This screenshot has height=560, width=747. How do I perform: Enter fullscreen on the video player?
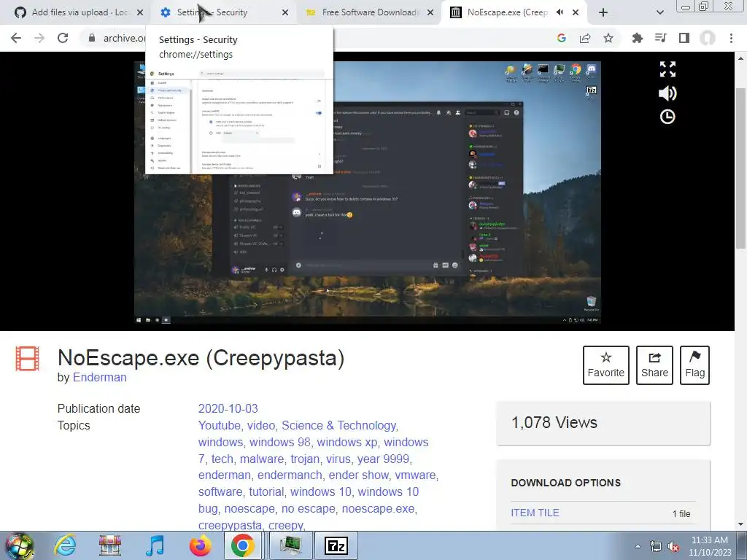[x=667, y=69]
